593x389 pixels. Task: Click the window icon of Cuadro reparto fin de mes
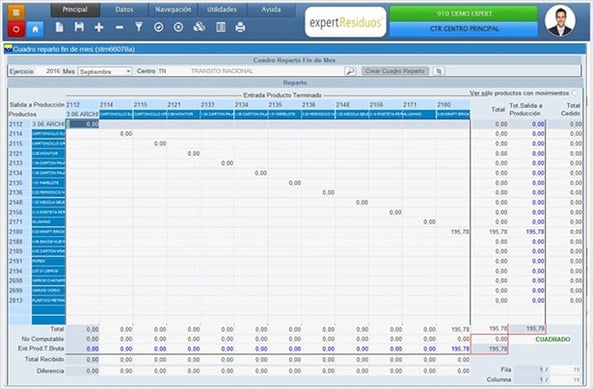click(8, 48)
